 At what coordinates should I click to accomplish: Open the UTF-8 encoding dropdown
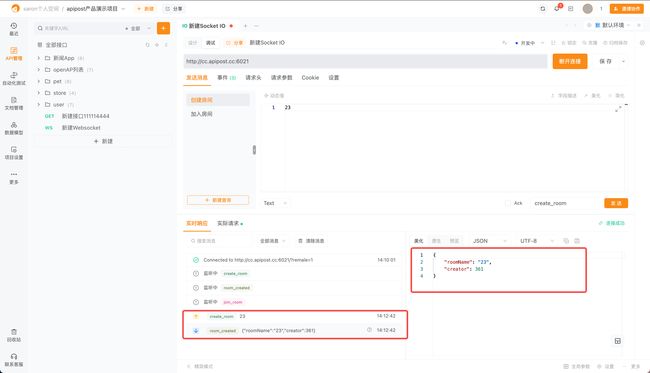[537, 241]
